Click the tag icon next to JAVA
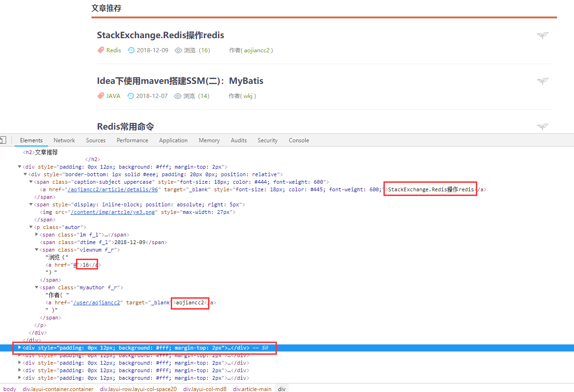 pyautogui.click(x=100, y=96)
